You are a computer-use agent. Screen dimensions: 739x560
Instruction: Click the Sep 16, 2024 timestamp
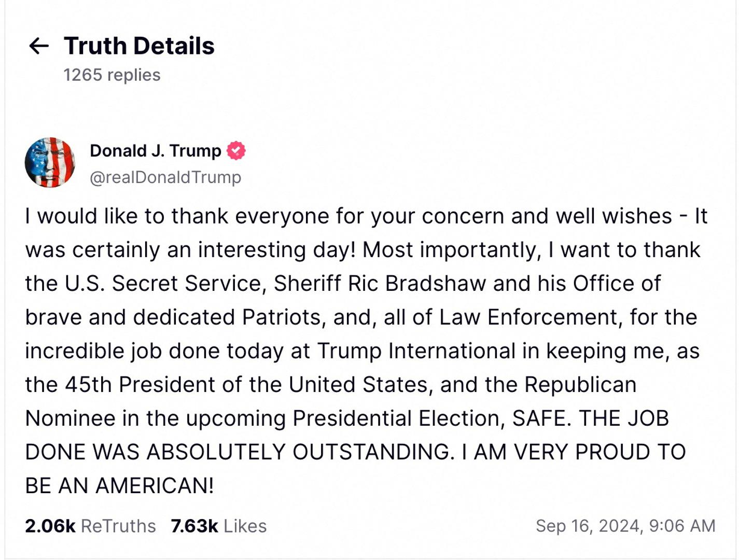[x=624, y=526]
